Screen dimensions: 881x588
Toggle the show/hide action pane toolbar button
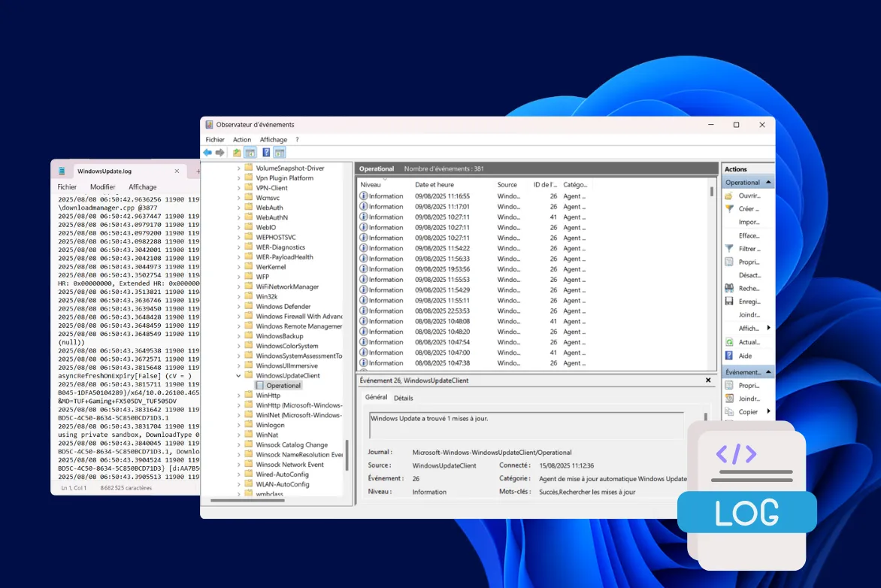[280, 153]
